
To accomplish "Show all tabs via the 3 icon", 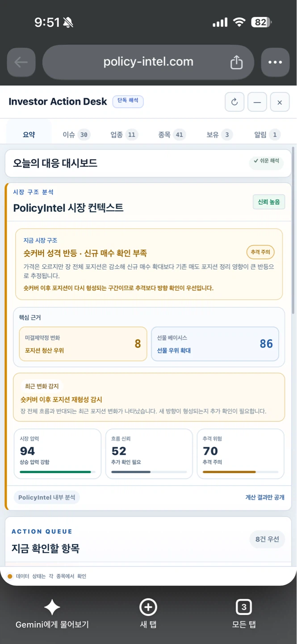I will coord(244,607).
